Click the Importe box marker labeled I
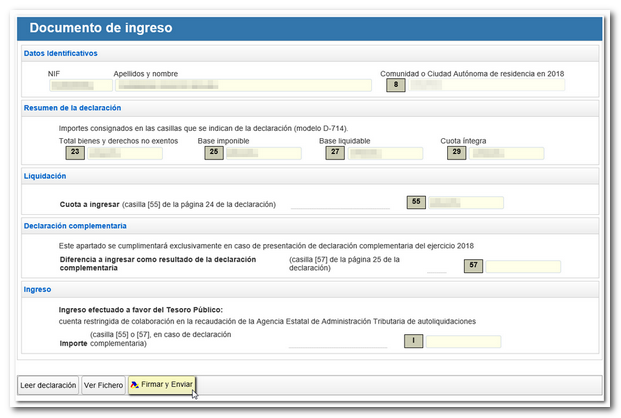The image size is (621, 418). [414, 341]
